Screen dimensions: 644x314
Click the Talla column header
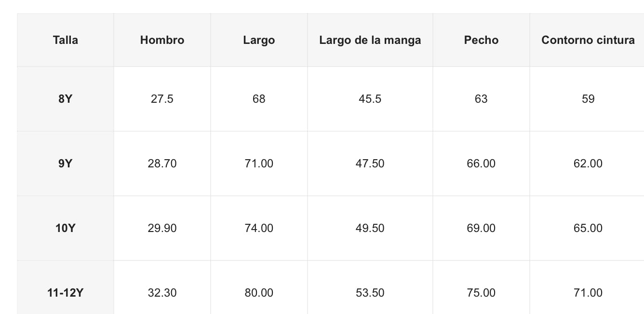tap(66, 40)
